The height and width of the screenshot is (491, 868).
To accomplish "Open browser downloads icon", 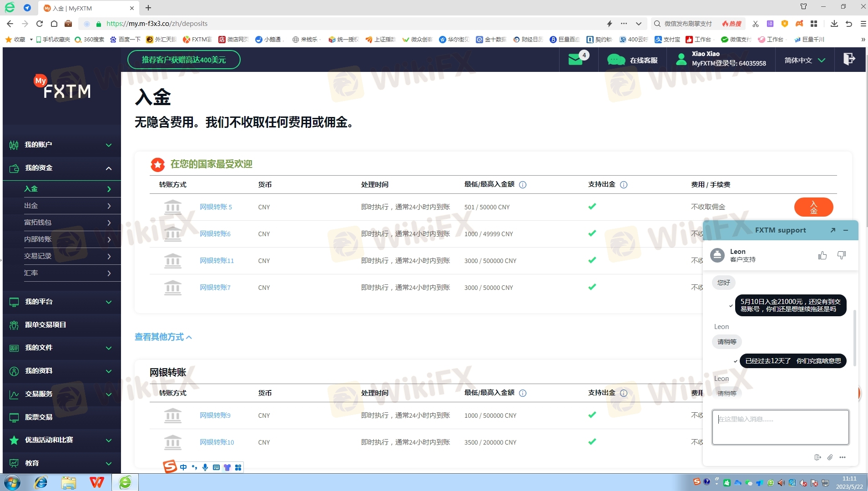I will click(x=834, y=24).
